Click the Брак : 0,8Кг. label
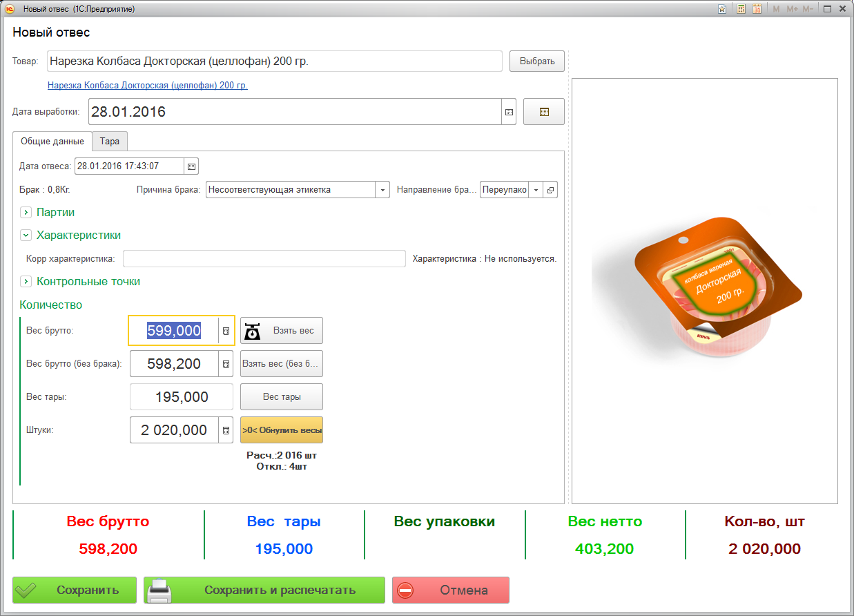The width and height of the screenshot is (854, 616). tap(46, 189)
